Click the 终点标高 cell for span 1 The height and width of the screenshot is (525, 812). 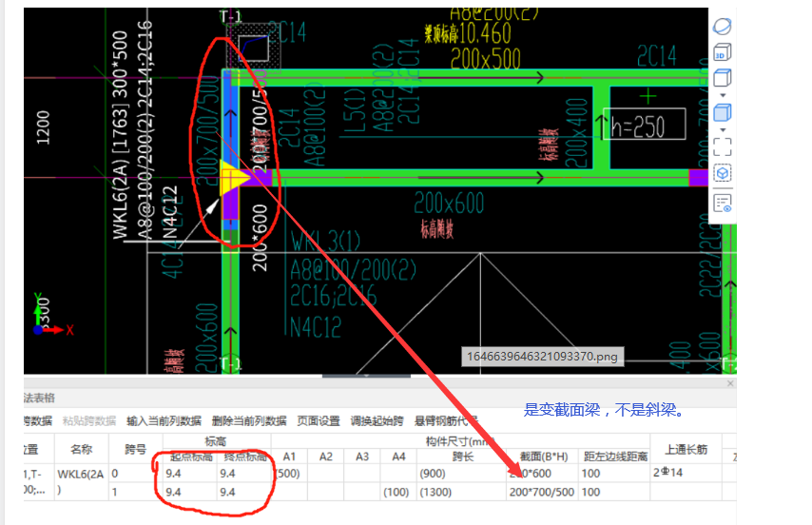point(243,492)
